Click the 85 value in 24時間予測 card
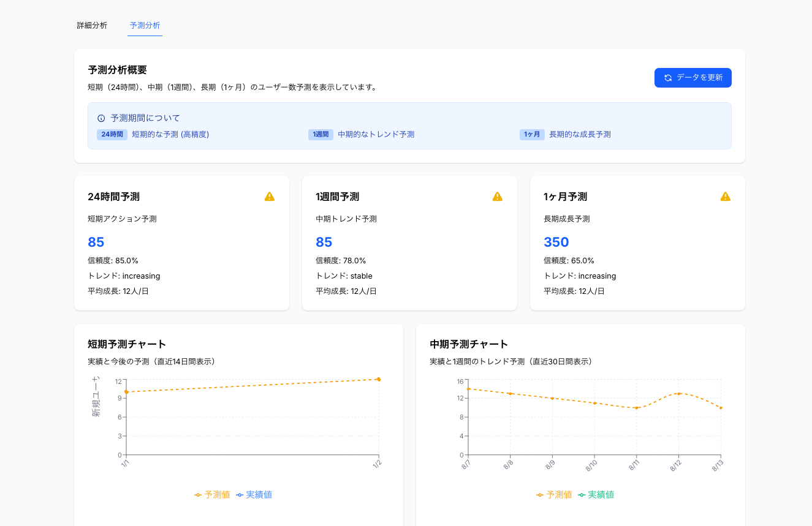Screen dimensions: 812x526 click(x=96, y=242)
